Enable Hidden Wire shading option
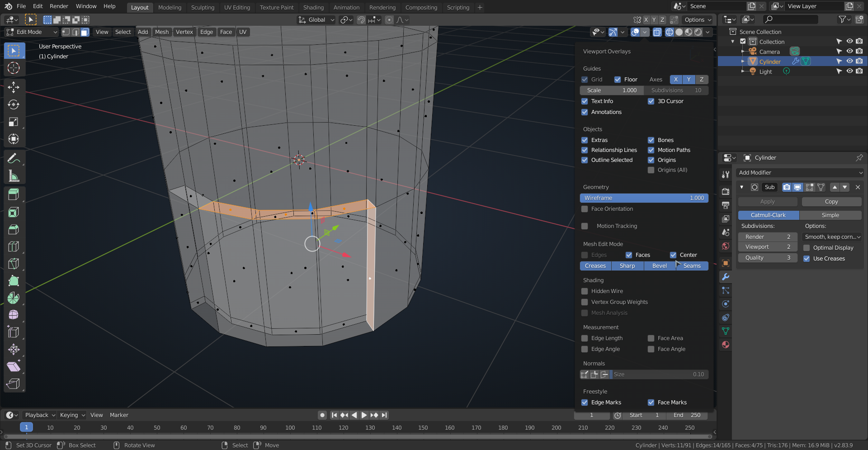This screenshot has height=450, width=868. pyautogui.click(x=585, y=291)
